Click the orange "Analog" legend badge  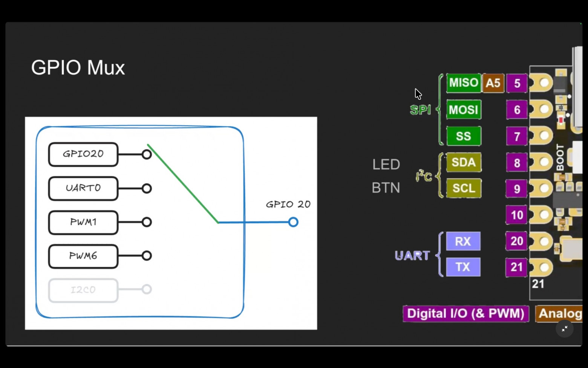coord(559,314)
